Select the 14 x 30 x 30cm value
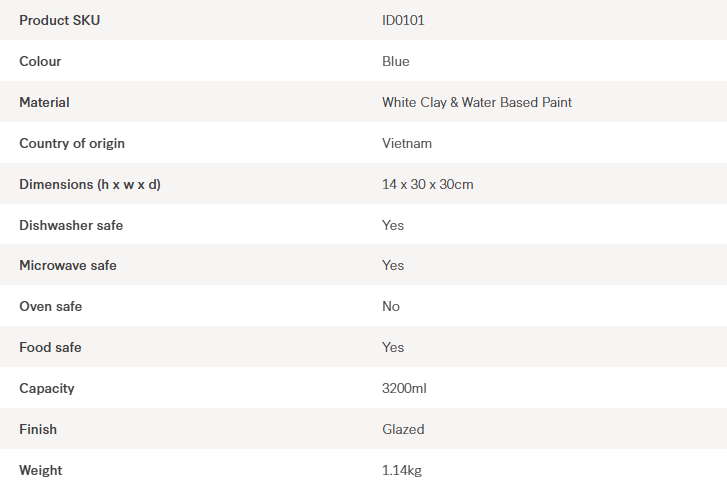The image size is (727, 487). point(428,184)
